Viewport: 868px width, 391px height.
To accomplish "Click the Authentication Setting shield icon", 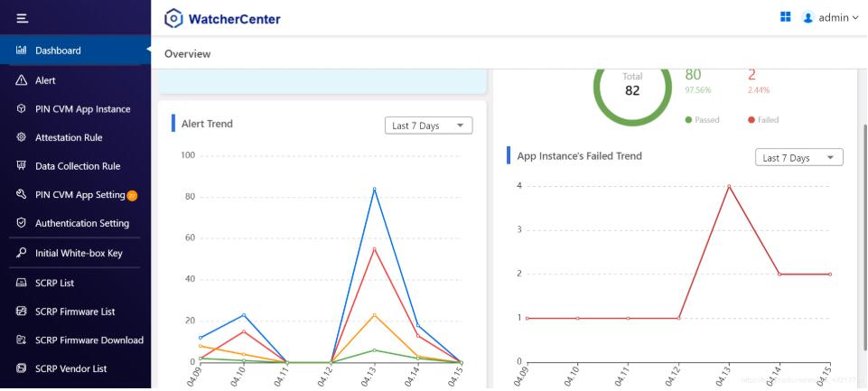I will pos(22,223).
